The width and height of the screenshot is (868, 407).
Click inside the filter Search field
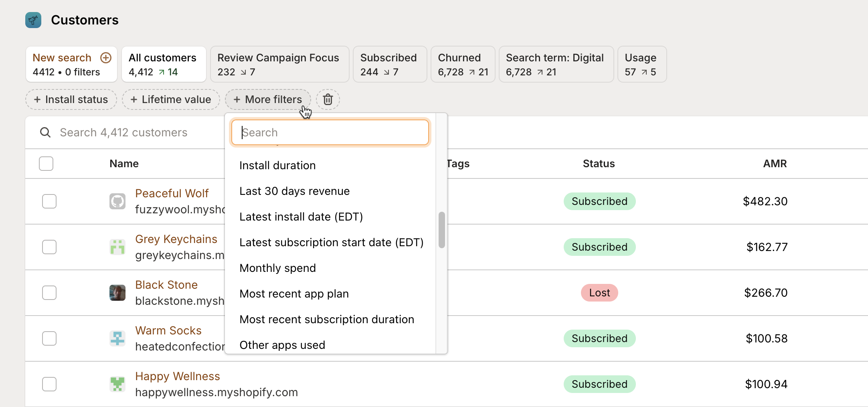[x=330, y=132]
